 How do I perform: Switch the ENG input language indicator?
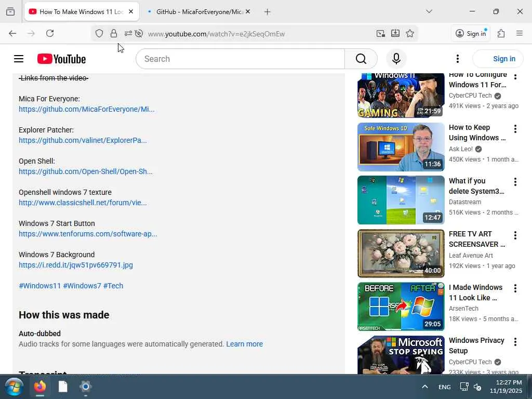tap(445, 387)
